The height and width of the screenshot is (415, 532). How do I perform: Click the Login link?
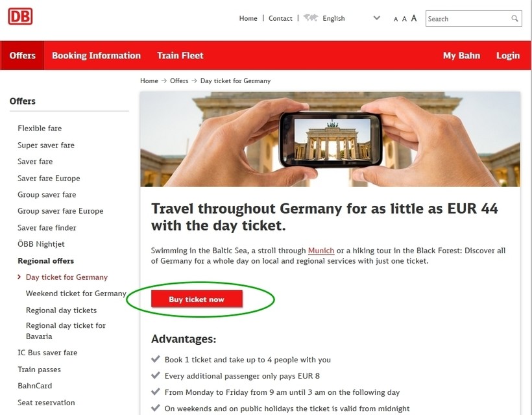(x=508, y=55)
